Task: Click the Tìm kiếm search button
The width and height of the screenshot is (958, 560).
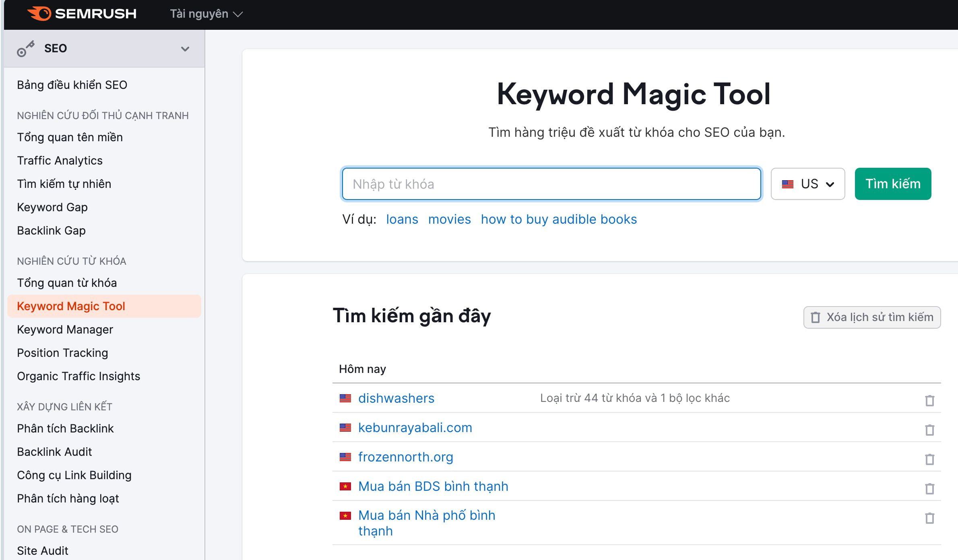Action: [893, 184]
